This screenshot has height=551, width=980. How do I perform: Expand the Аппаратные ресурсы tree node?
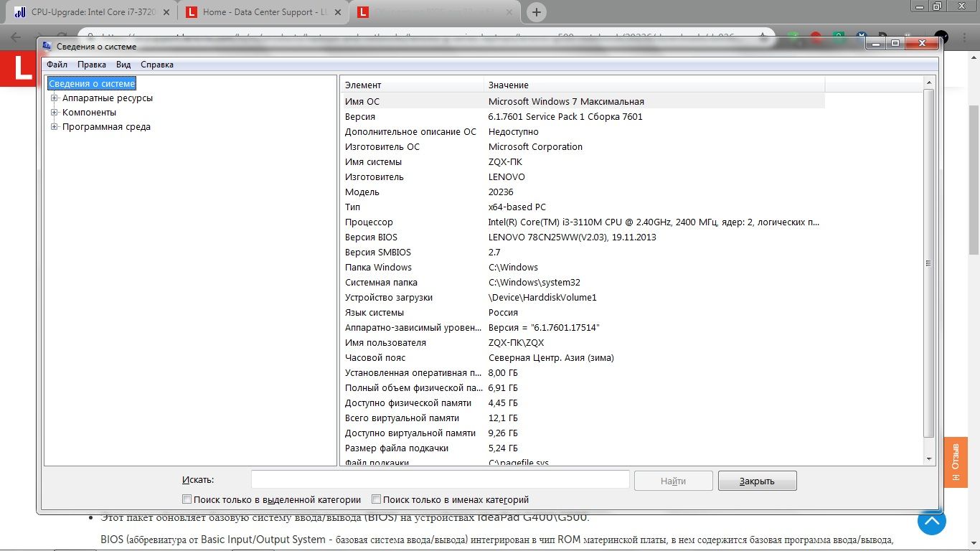coord(54,98)
